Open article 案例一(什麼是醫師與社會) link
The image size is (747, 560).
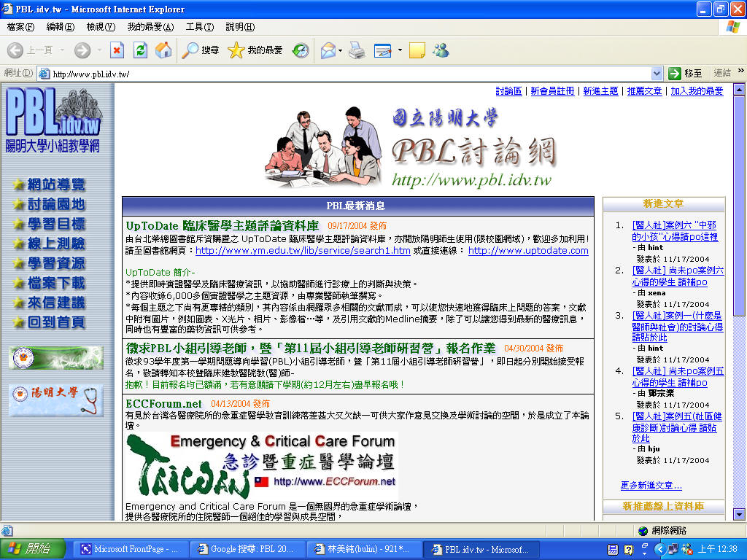point(678,327)
